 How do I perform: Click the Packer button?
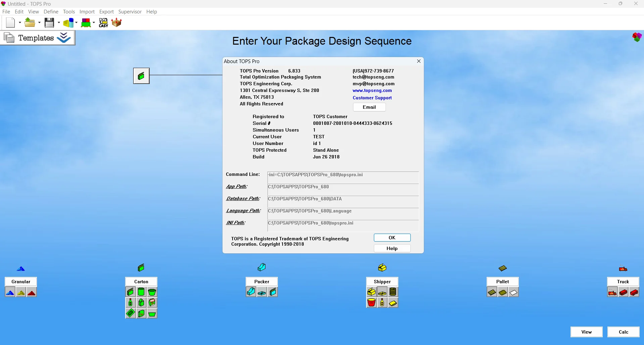262,282
